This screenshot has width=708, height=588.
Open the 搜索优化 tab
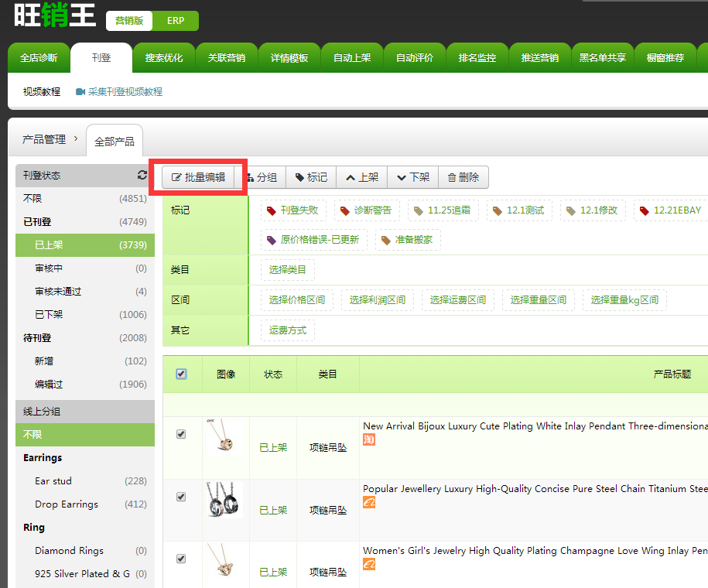point(164,58)
